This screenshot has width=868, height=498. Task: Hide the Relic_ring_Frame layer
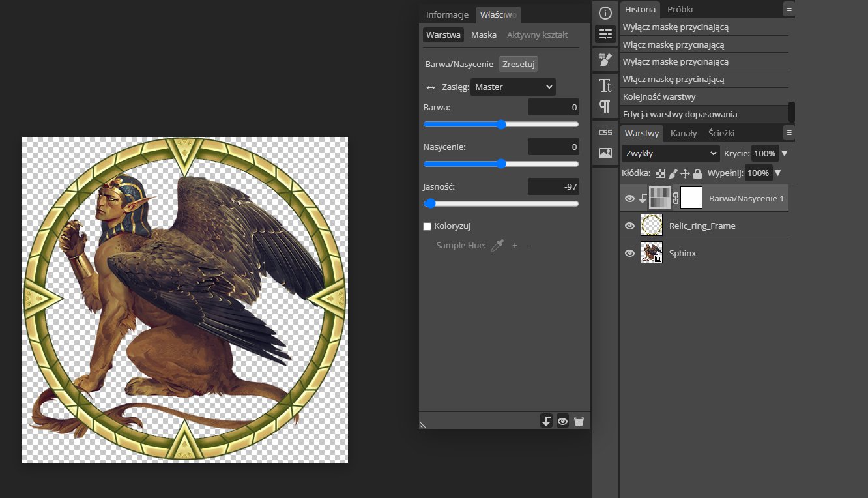(629, 226)
